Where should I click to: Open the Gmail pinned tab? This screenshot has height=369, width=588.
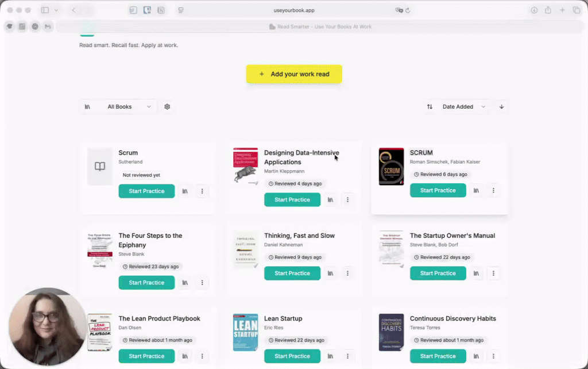point(48,26)
